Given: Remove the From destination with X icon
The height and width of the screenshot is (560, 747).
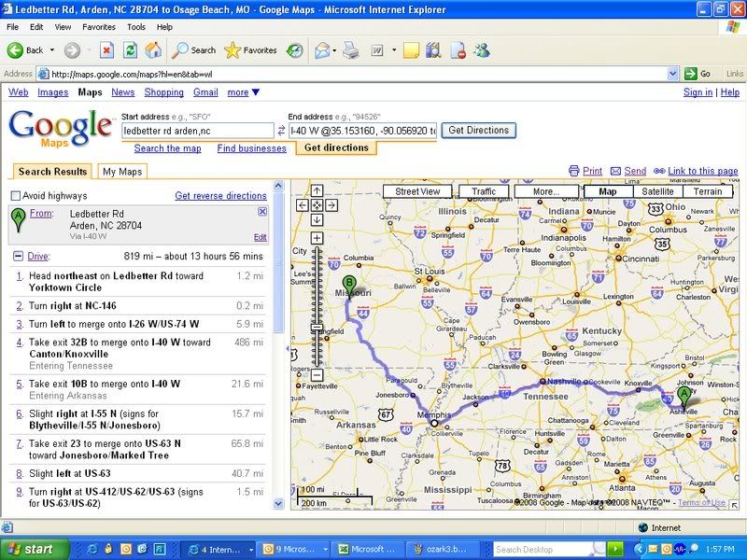Looking at the screenshot, I should point(262,212).
